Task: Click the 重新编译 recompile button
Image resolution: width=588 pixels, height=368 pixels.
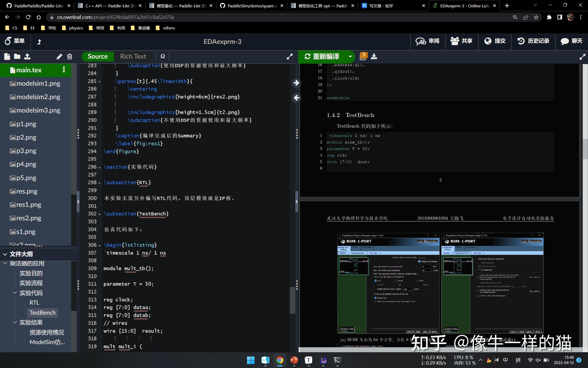Action: point(322,57)
